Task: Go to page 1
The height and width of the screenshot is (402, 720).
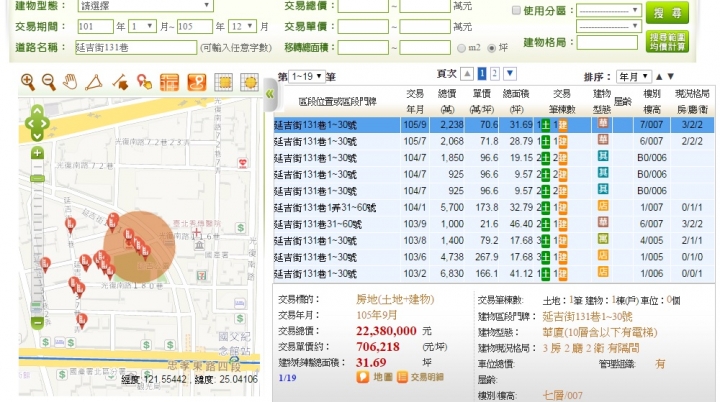Action: tap(482, 74)
